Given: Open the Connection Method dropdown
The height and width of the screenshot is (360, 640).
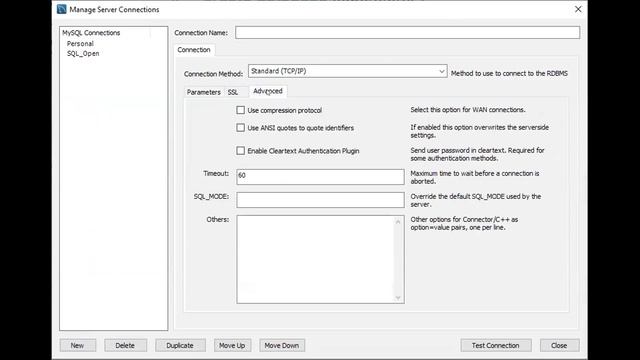Looking at the screenshot, I should coord(347,71).
